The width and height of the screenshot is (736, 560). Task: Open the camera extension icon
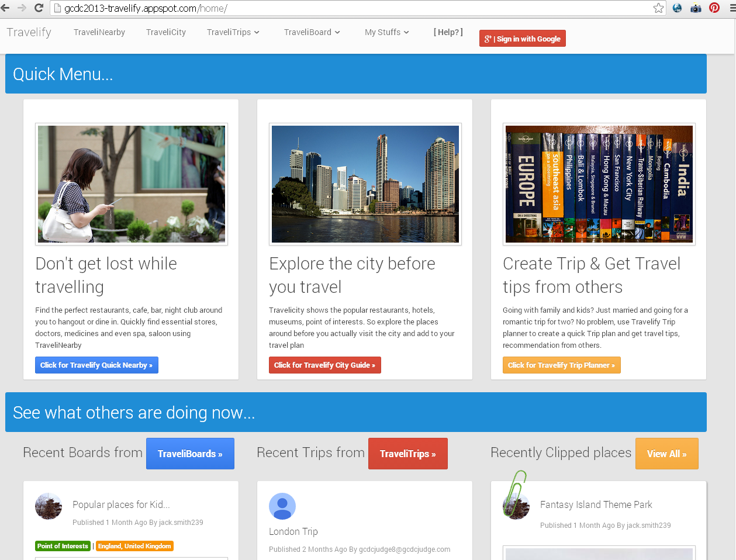(696, 8)
